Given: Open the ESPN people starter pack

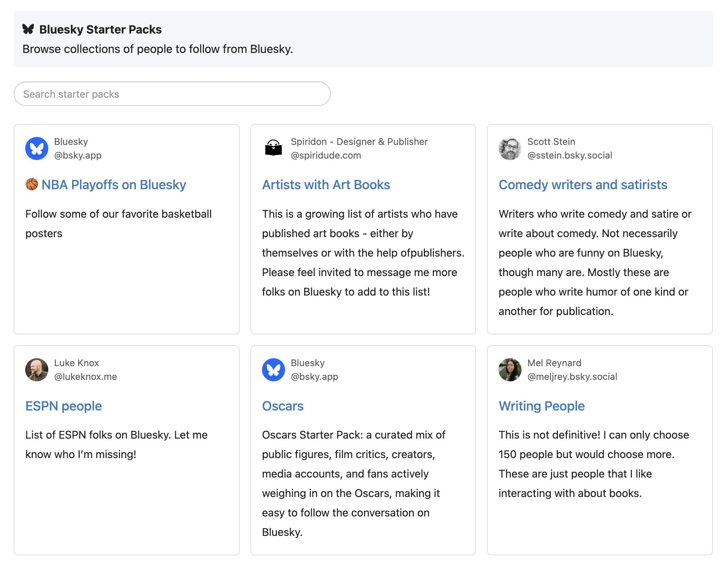Looking at the screenshot, I should 64,406.
